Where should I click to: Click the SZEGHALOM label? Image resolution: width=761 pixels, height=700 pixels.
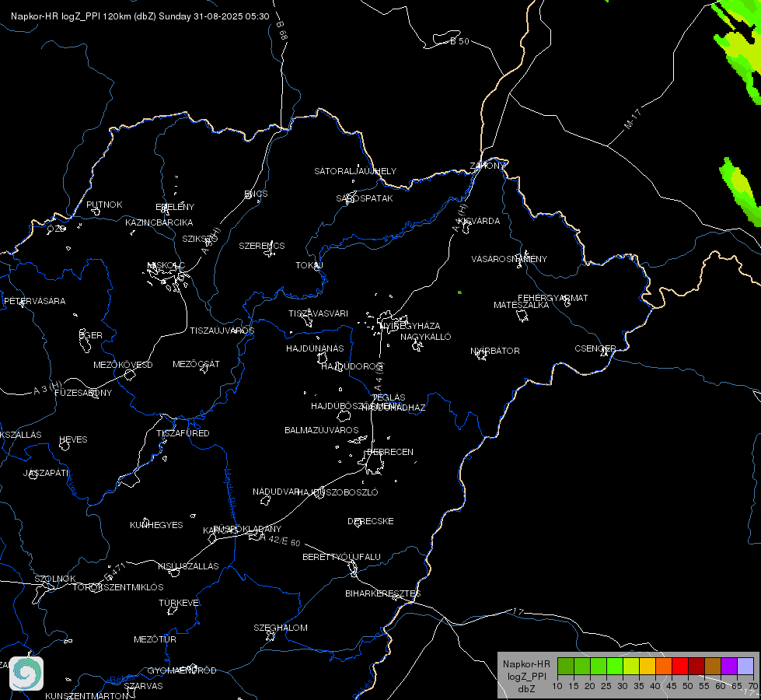tap(281, 628)
